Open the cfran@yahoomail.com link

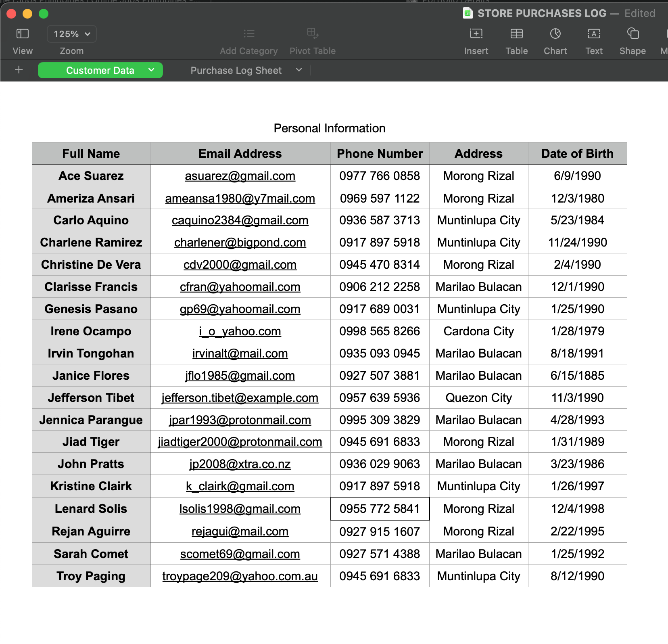pyautogui.click(x=240, y=287)
